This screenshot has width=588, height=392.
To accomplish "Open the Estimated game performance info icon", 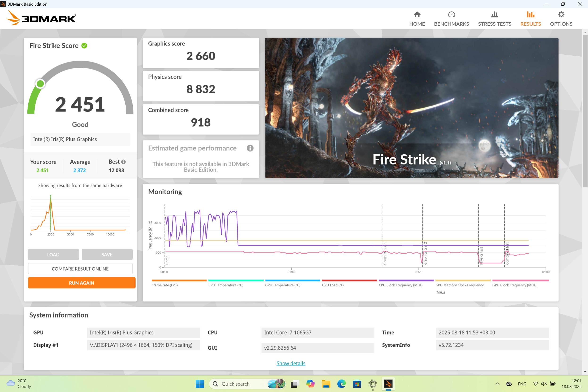I will point(250,148).
